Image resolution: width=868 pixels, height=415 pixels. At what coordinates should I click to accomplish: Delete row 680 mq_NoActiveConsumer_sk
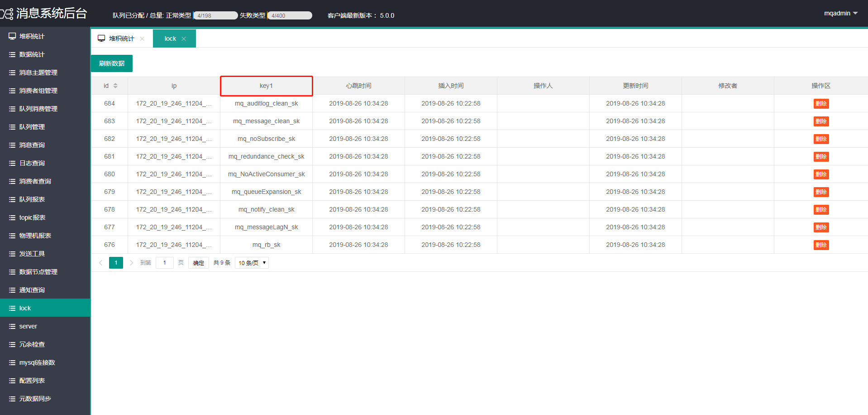pyautogui.click(x=821, y=174)
